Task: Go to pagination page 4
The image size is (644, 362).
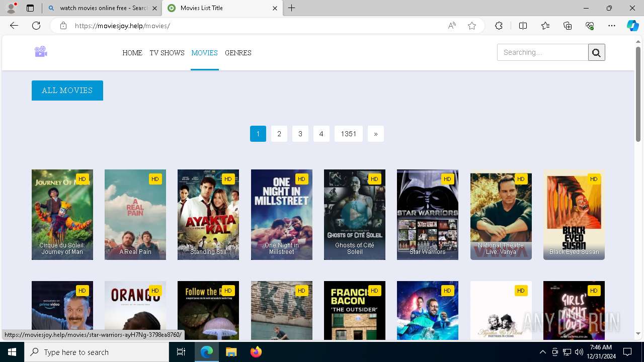Action: (x=321, y=134)
